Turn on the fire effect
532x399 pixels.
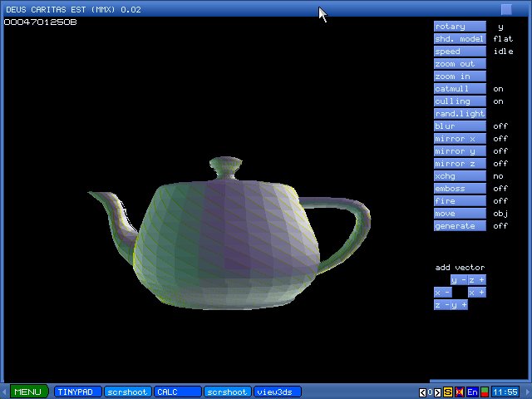pos(460,201)
